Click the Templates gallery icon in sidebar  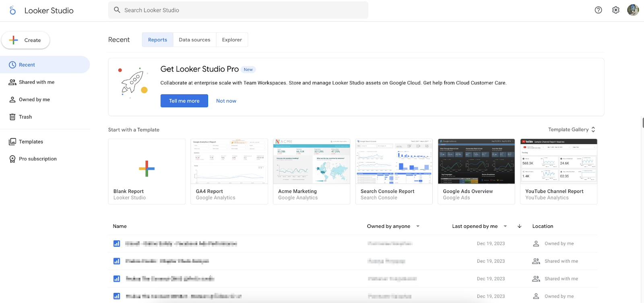click(x=12, y=141)
